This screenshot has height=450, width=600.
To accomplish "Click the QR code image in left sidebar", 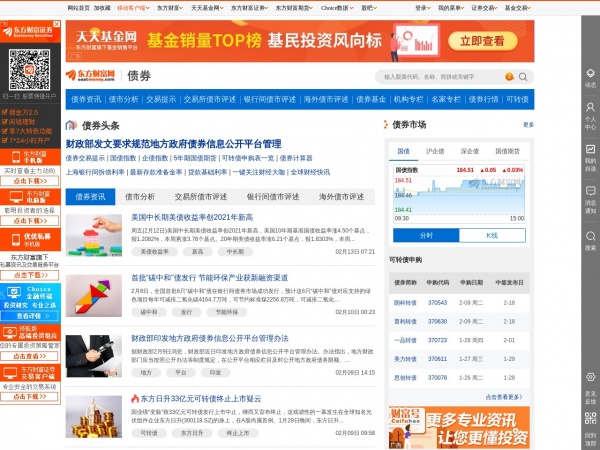I will [x=29, y=70].
